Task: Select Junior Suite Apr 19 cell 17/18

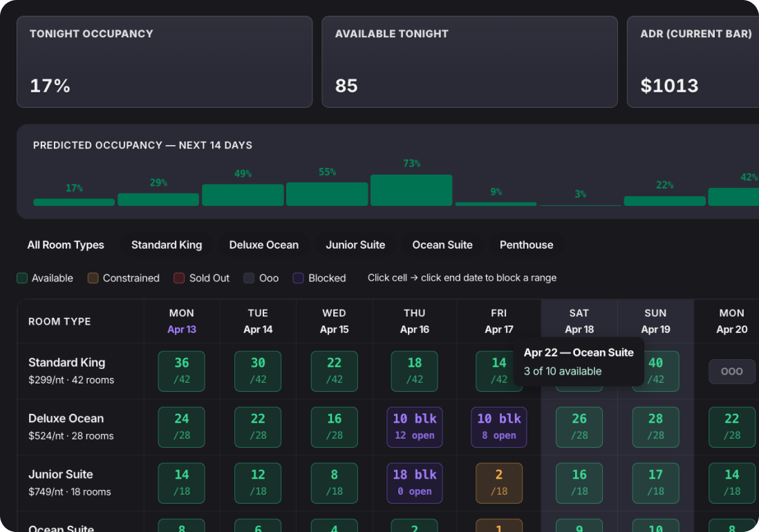Action: pyautogui.click(x=656, y=483)
